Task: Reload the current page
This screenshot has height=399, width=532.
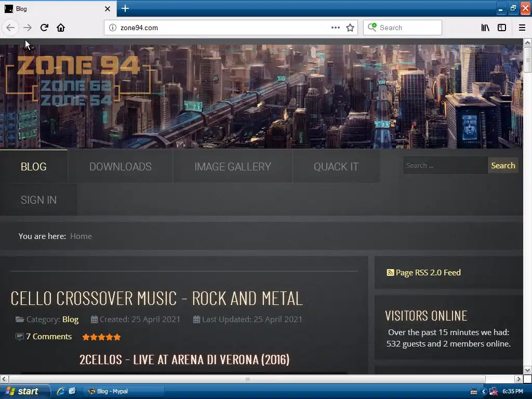Action: point(44,28)
